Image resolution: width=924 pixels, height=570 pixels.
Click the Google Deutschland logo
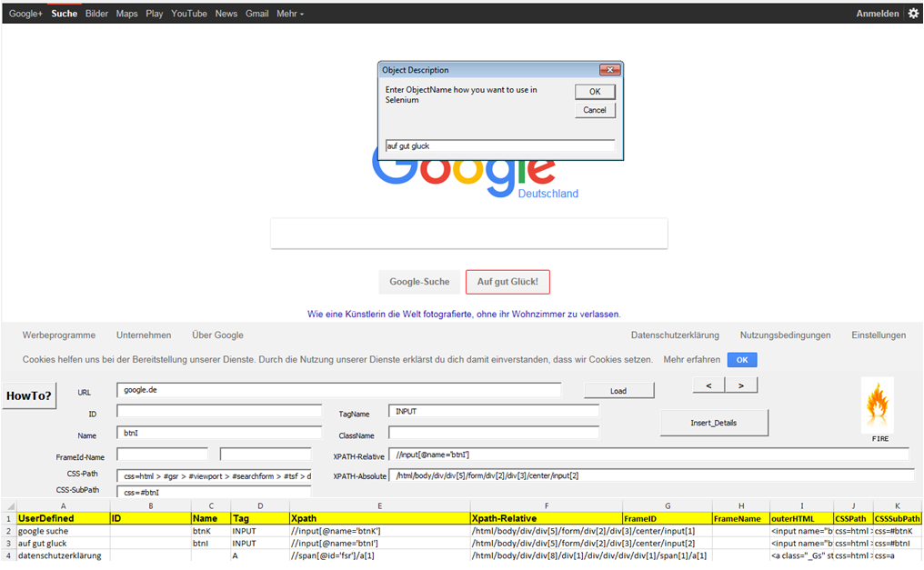click(x=468, y=178)
